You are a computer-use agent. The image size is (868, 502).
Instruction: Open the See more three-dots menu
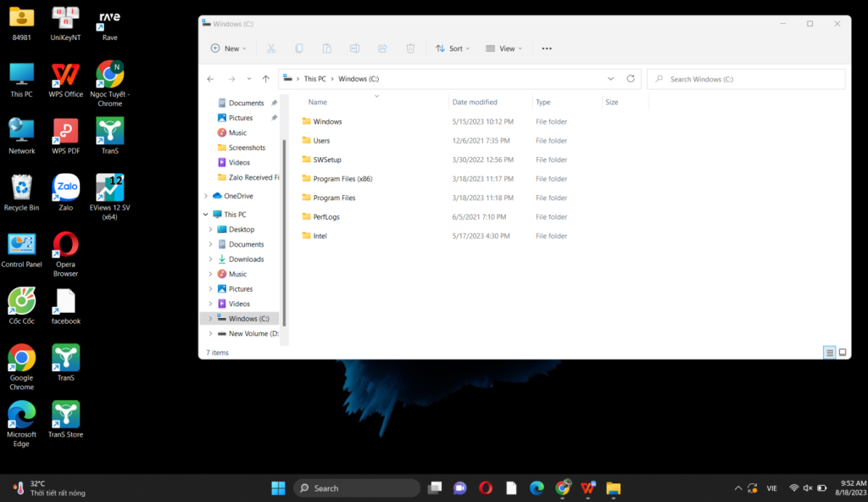point(547,49)
